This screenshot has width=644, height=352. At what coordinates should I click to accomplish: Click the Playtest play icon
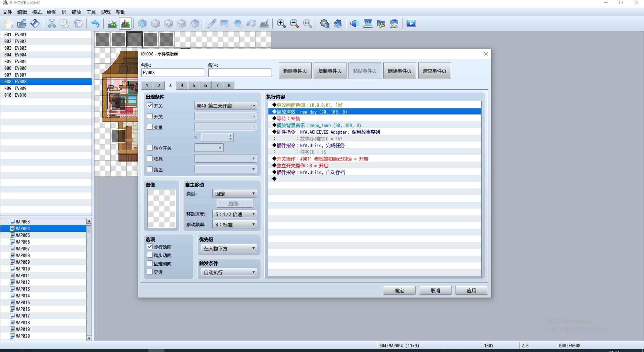[411, 24]
